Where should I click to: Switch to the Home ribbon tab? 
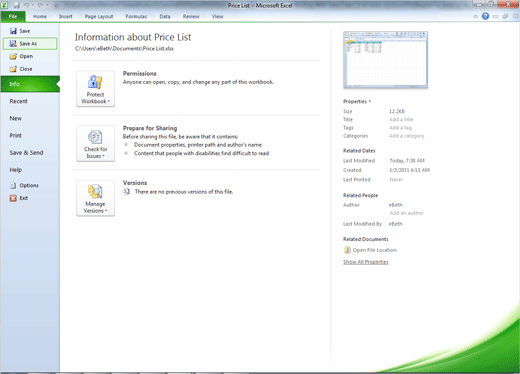coord(40,16)
